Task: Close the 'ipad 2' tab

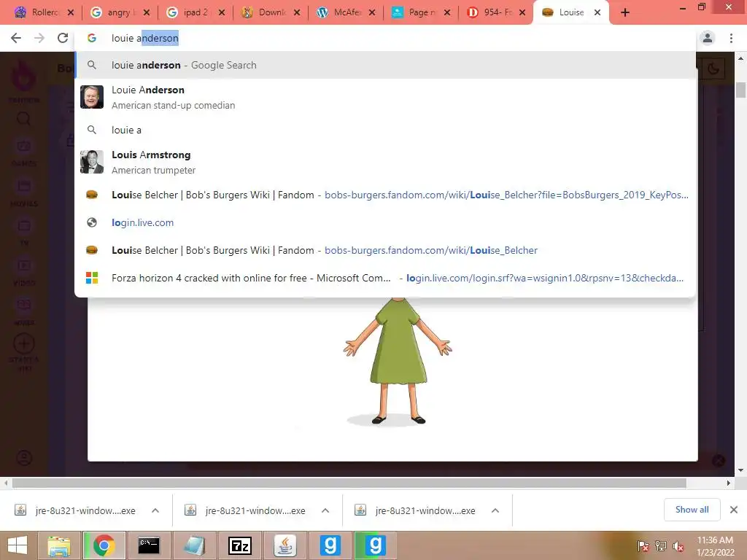Action: (x=222, y=13)
